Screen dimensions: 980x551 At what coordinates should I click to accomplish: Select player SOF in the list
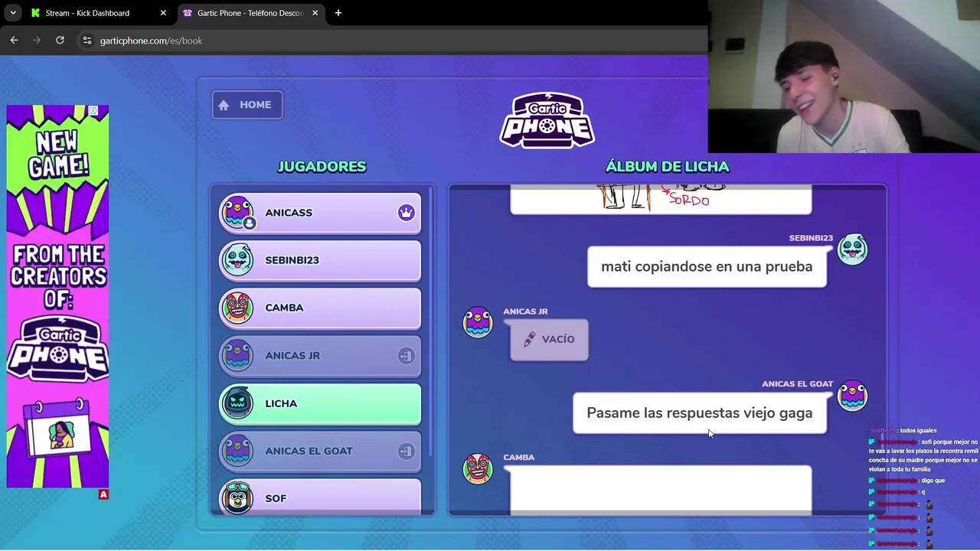pyautogui.click(x=320, y=497)
